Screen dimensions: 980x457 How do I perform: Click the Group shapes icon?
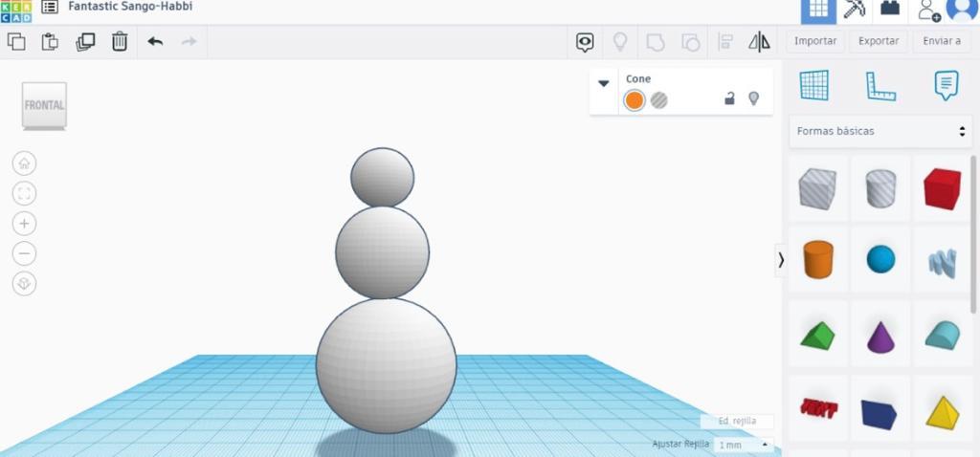[655, 42]
